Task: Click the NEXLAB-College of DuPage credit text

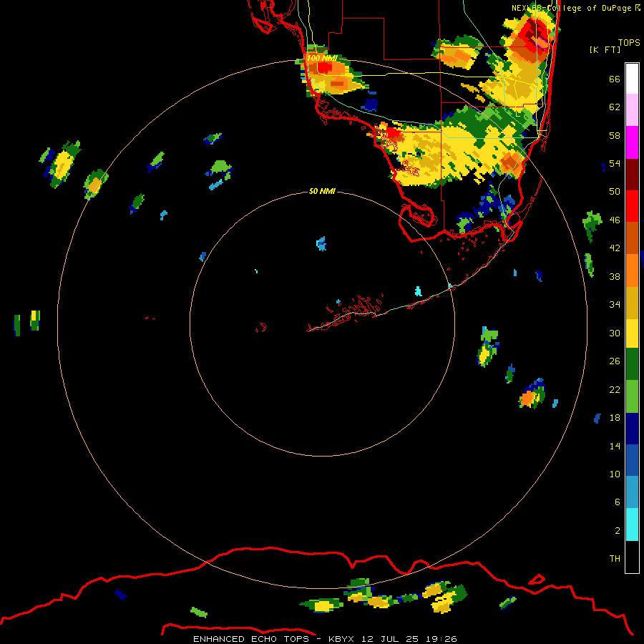Action: 576,8
